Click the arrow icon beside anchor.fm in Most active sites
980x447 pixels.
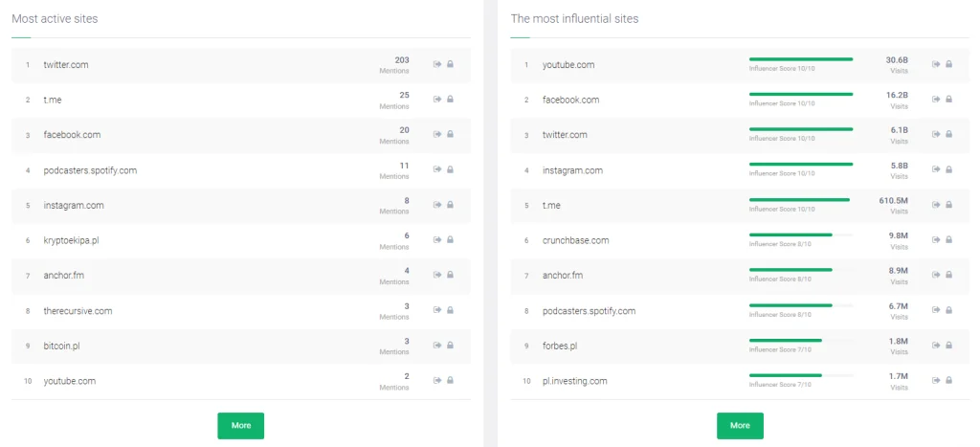[x=437, y=275]
